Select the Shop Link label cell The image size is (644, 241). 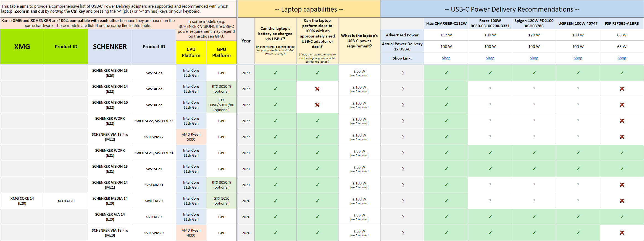click(402, 58)
